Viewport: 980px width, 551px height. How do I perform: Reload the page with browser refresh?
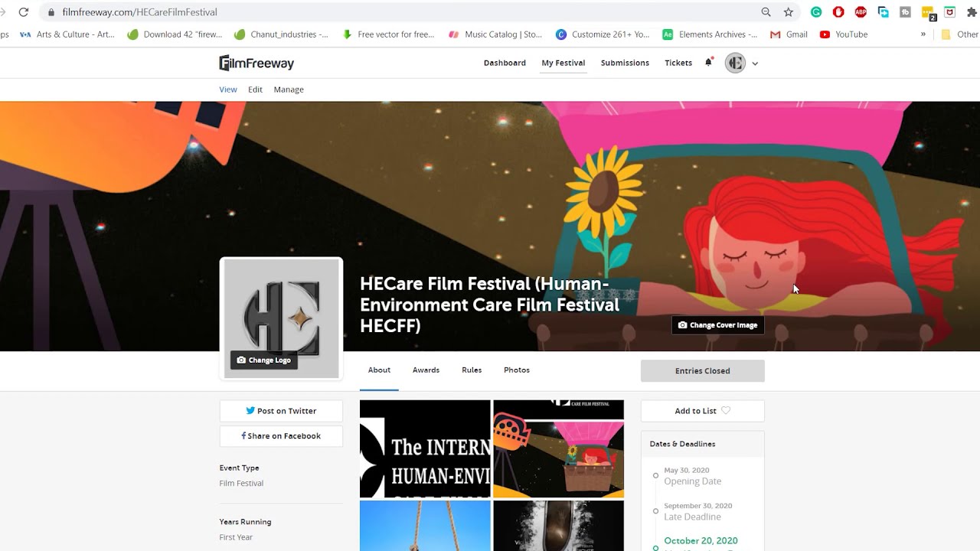coord(24,12)
